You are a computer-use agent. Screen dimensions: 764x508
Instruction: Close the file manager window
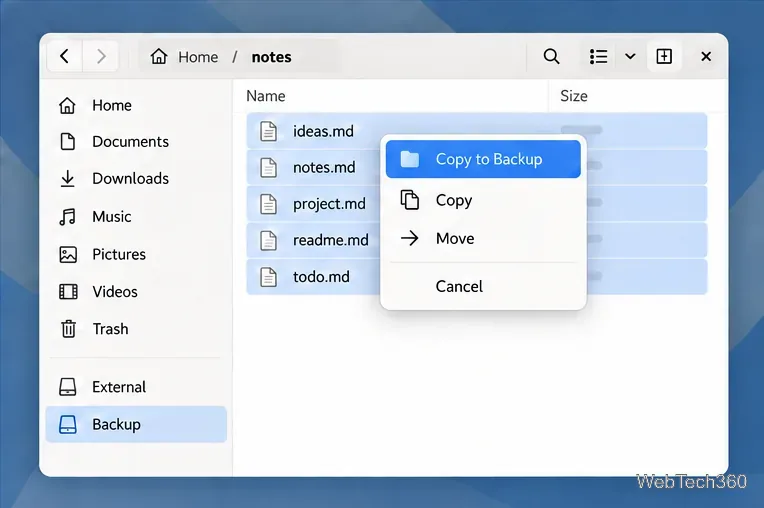(x=706, y=56)
